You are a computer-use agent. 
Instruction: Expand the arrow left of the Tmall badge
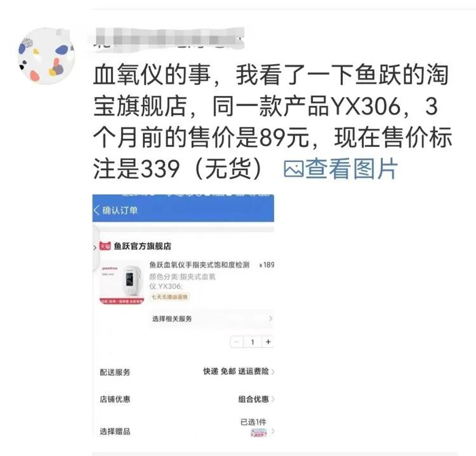tap(95, 248)
